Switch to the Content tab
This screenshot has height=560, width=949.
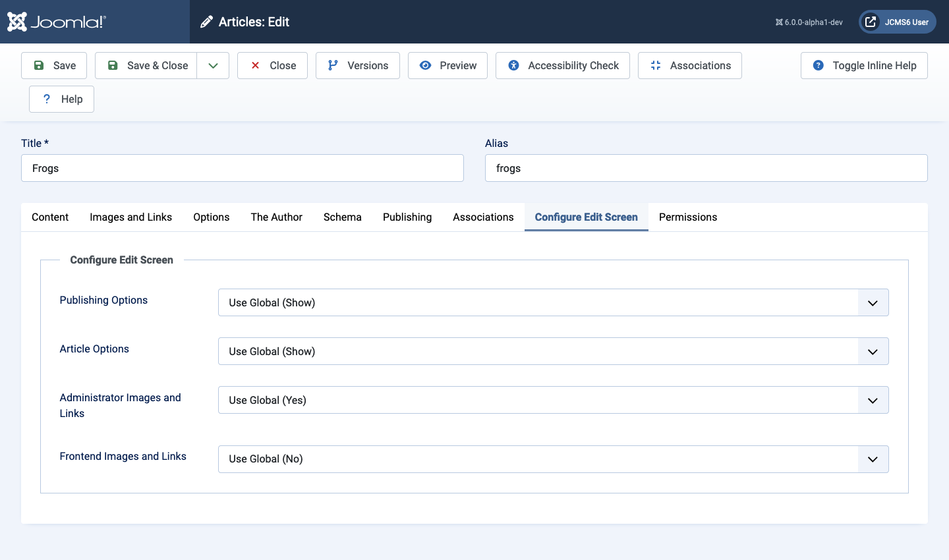(x=49, y=217)
